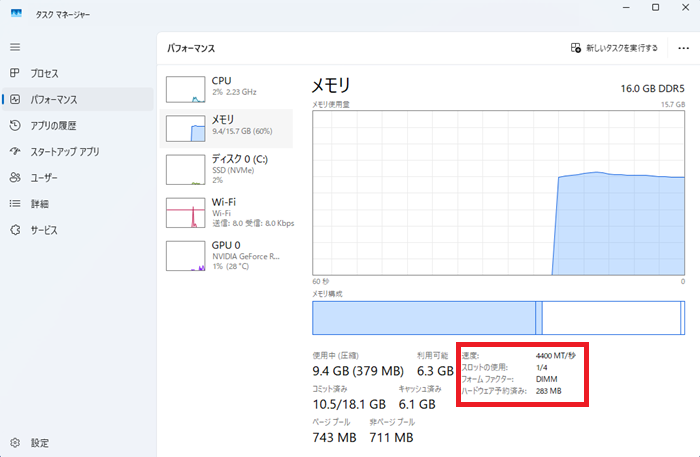This screenshot has height=457, width=700.
Task: Click the パフォーマンス sidebar icon
Action: (x=15, y=99)
